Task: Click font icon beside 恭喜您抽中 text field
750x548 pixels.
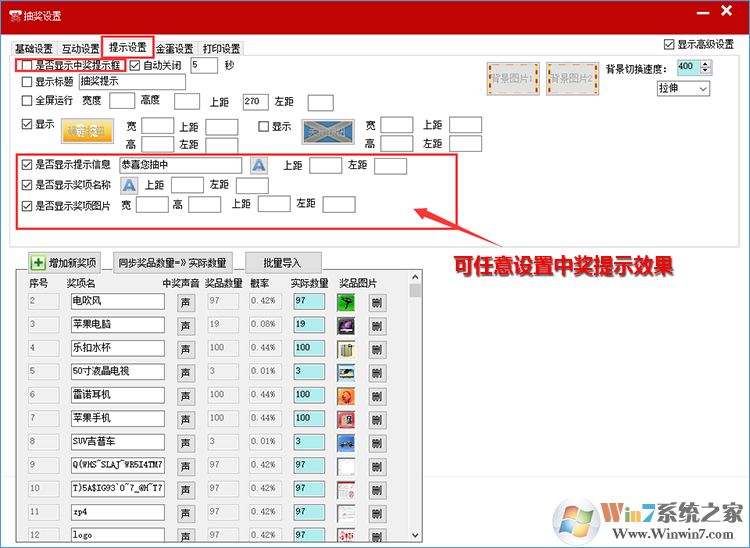Action: (x=259, y=165)
